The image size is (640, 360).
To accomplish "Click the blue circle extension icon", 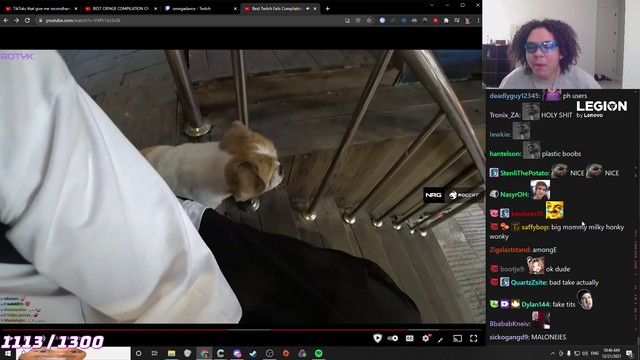I will pos(382,20).
